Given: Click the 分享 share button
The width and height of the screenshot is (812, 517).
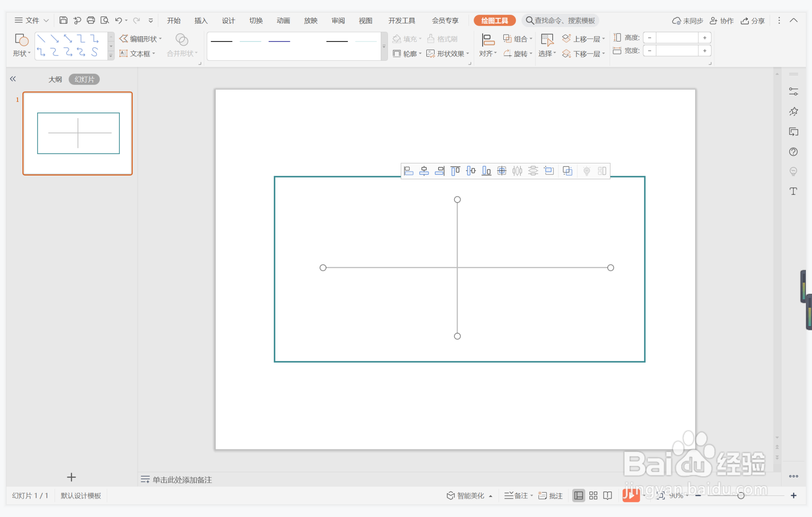Looking at the screenshot, I should [753, 20].
